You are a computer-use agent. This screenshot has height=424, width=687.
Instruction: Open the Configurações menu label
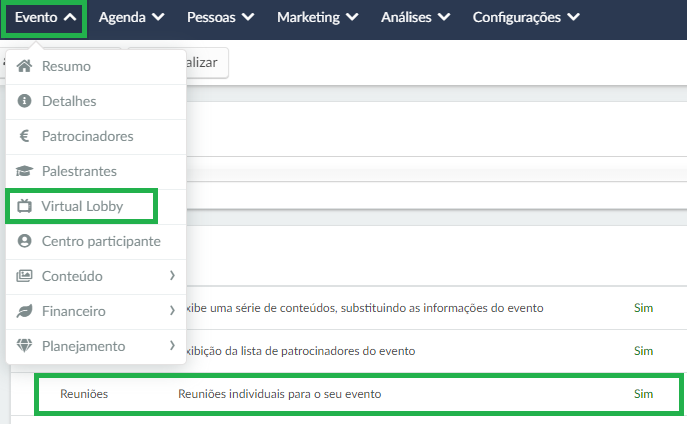[517, 18]
